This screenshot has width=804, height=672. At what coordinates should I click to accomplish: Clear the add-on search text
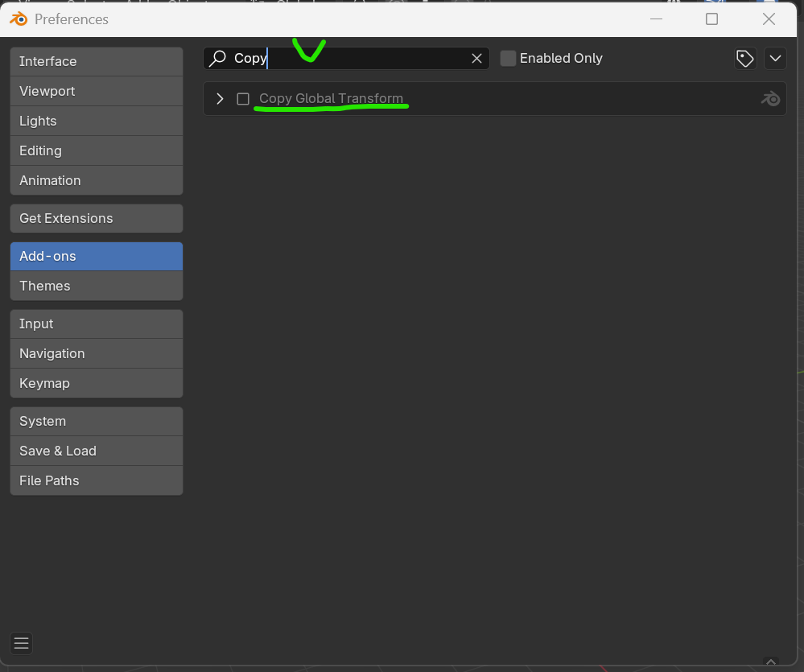pos(476,59)
